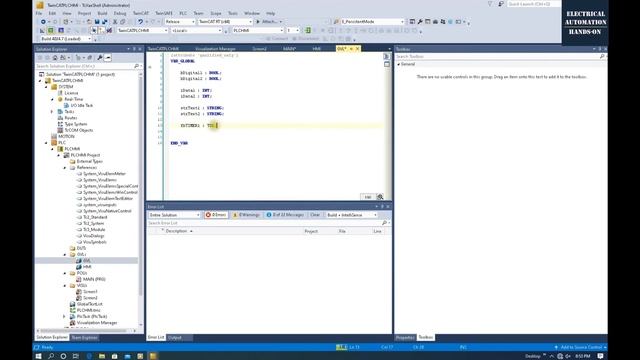Click the Attach... button

pyautogui.click(x=269, y=22)
